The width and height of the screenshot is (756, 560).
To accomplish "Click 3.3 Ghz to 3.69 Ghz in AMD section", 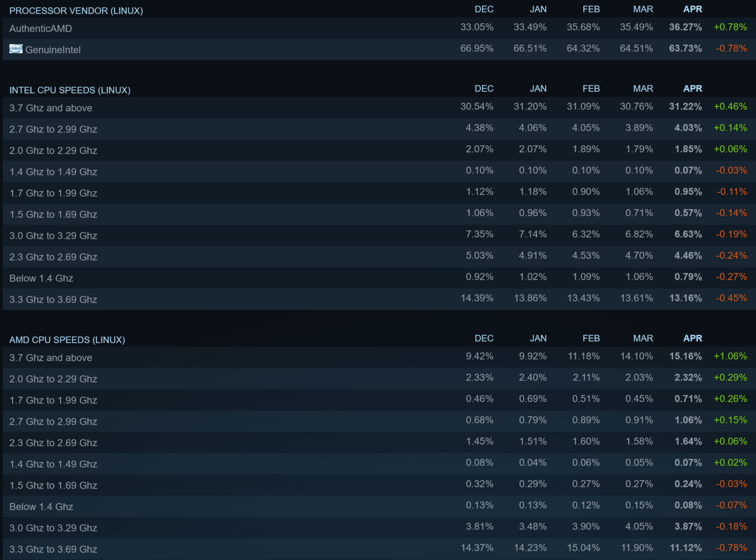I will [53, 549].
